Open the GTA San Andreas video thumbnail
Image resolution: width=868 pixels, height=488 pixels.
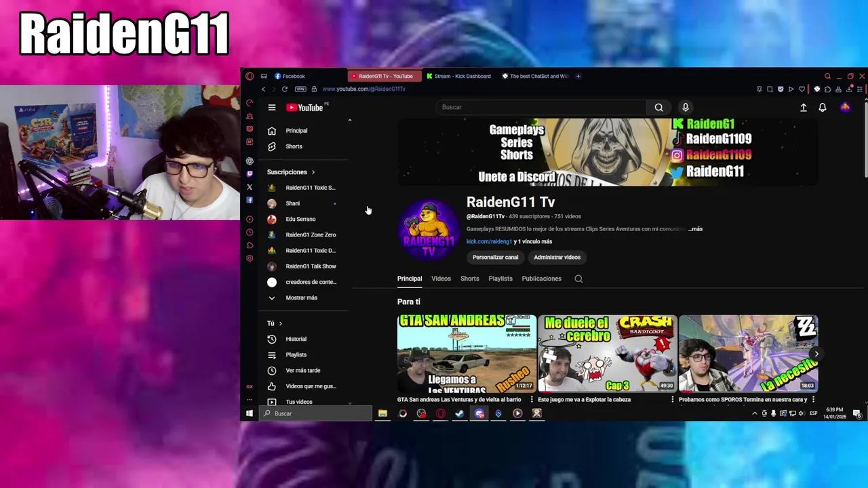[x=467, y=353]
